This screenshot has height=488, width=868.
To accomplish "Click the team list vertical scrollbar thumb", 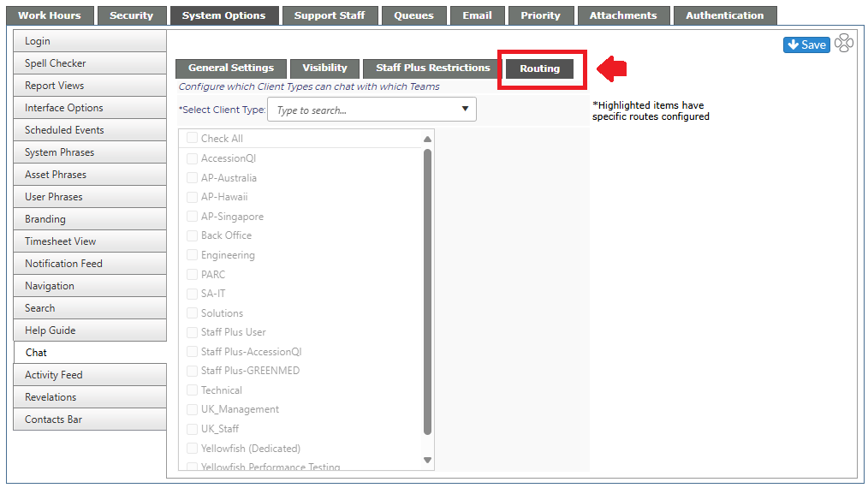I will [427, 292].
